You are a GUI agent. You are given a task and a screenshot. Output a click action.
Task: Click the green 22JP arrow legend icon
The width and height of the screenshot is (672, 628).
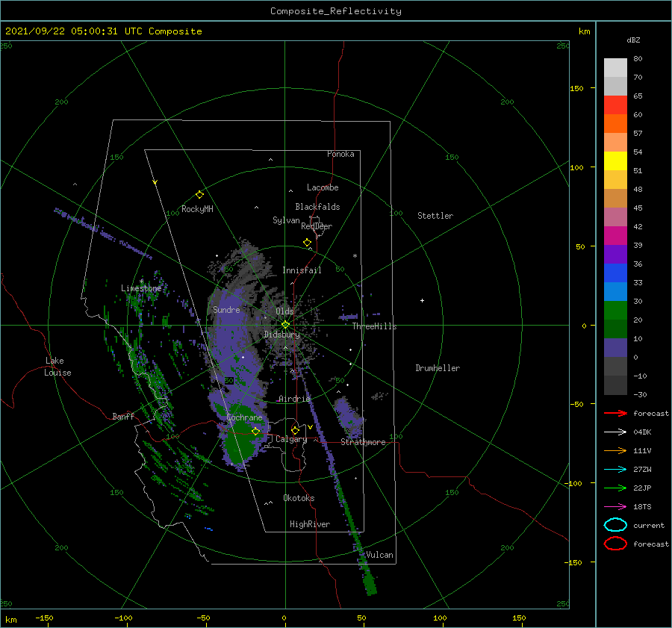point(615,488)
